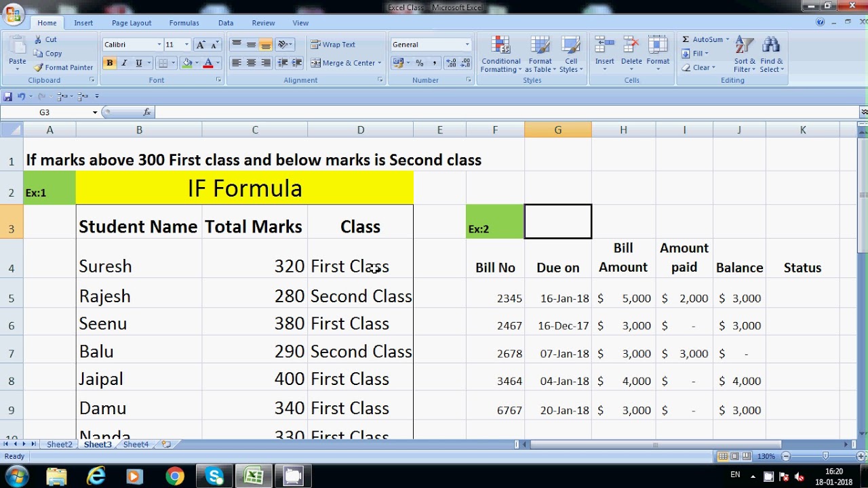The width and height of the screenshot is (868, 488).
Task: Expand the Name Box dropdown arrow
Action: pyautogui.click(x=95, y=113)
